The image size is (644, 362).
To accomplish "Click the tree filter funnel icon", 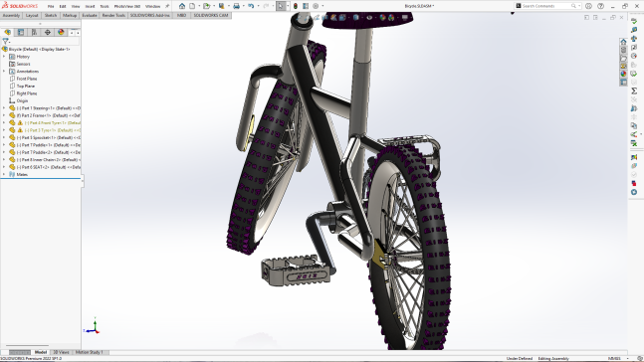I will tap(5, 41).
